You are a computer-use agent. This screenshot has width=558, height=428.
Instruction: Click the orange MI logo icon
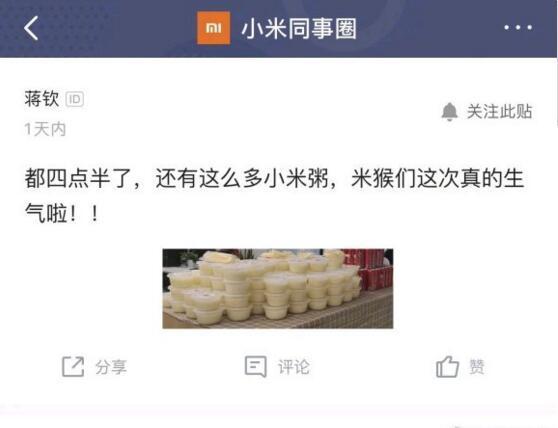tap(214, 28)
